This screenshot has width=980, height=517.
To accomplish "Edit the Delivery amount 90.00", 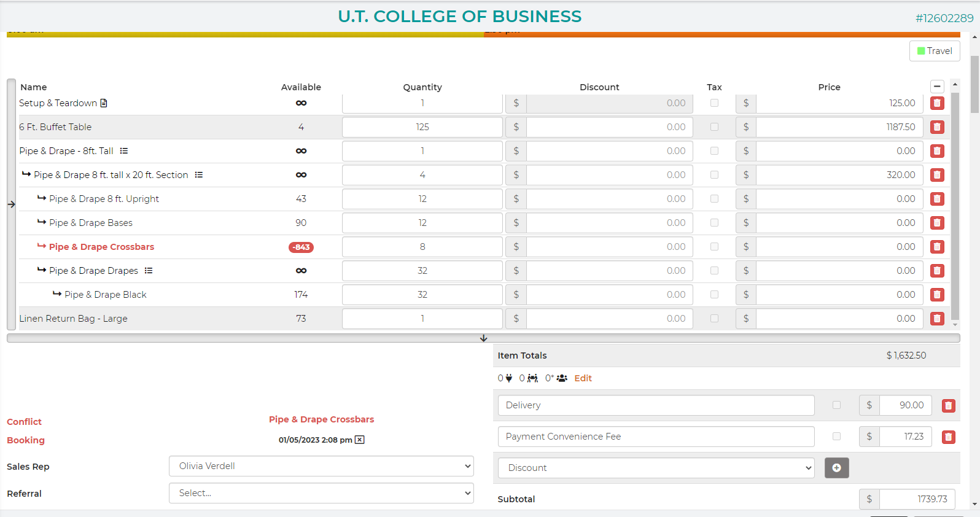I will 906,405.
